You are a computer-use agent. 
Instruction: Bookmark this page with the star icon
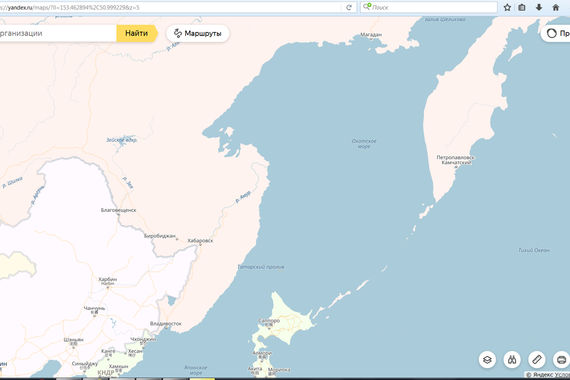click(x=507, y=7)
